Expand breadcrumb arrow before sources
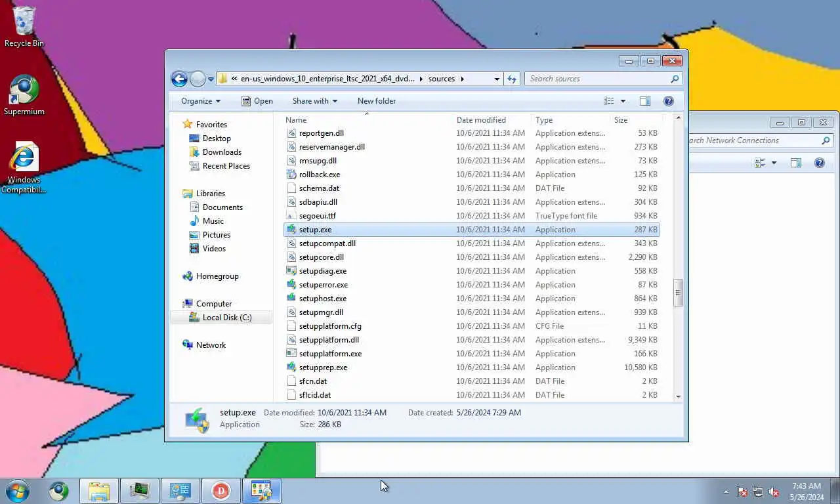Image resolution: width=840 pixels, height=504 pixels. tap(421, 79)
